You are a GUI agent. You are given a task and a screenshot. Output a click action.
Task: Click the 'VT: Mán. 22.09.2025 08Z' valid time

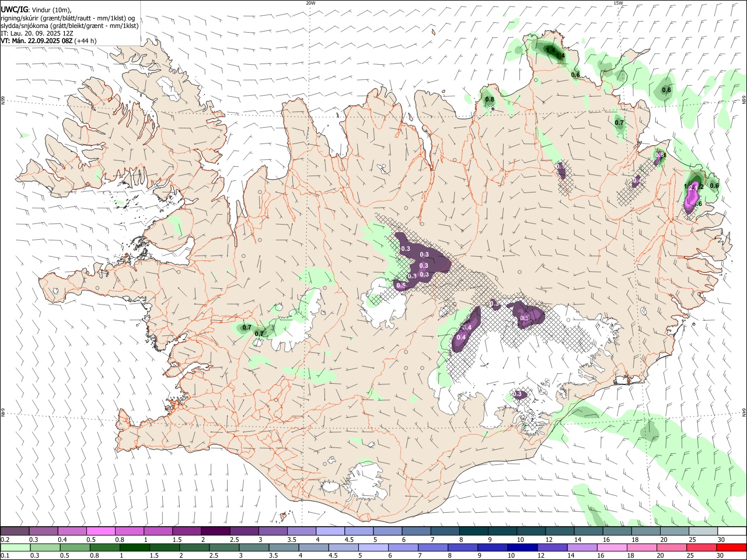36,41
